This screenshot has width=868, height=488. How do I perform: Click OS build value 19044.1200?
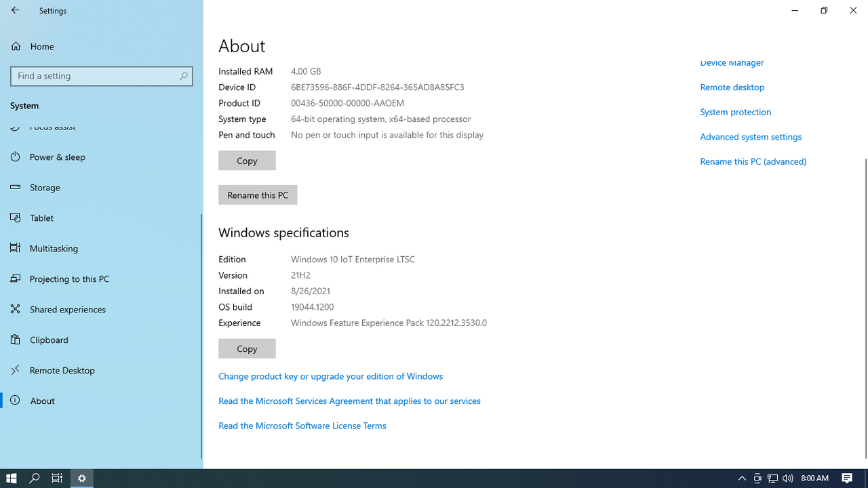coord(312,307)
